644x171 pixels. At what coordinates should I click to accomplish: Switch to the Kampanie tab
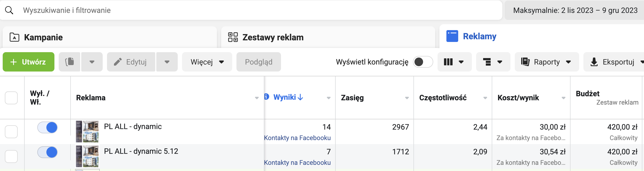coord(43,37)
